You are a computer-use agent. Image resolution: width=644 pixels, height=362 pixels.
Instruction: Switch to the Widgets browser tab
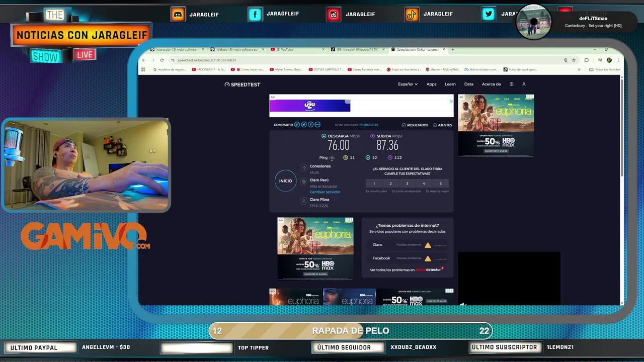[236, 49]
